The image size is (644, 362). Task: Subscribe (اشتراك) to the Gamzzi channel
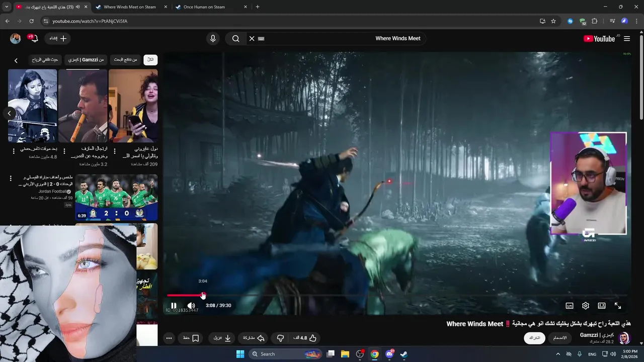pos(534,338)
